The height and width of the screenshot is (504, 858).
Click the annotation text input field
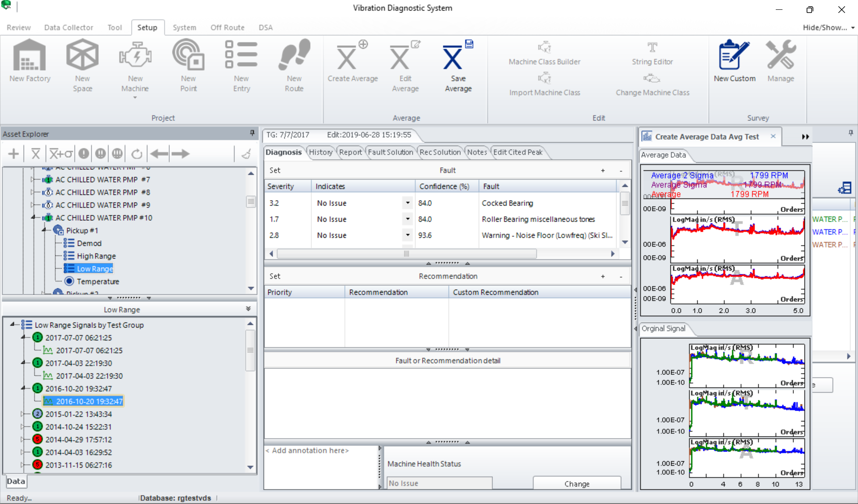[321, 467]
